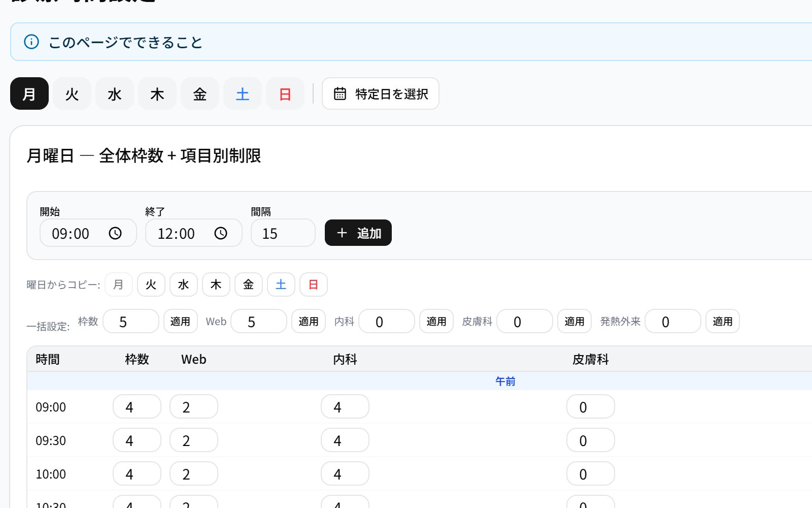
Task: Click the 月曜日 — 全体枠数 + 項目別制限 heading
Action: [144, 155]
